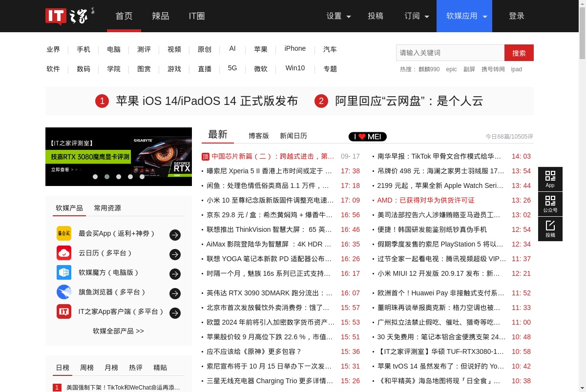586x392 pixels.
Task: Open the iPhone category link
Action: point(295,48)
